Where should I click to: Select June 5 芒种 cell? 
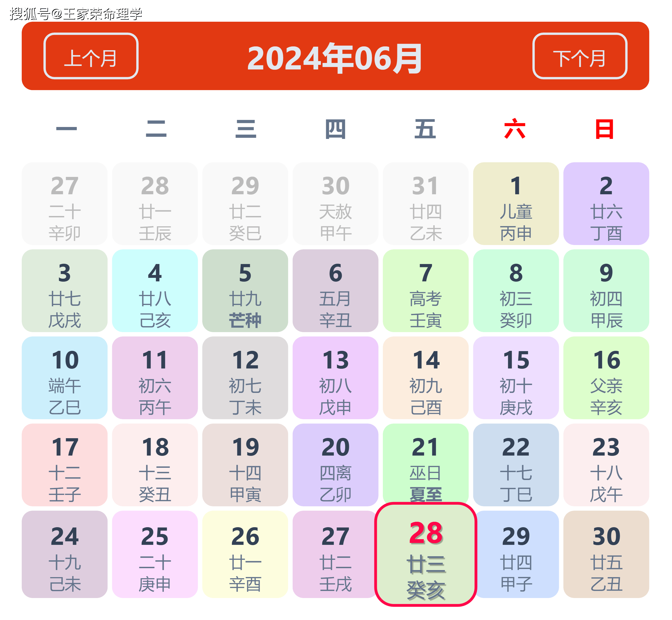pos(245,291)
